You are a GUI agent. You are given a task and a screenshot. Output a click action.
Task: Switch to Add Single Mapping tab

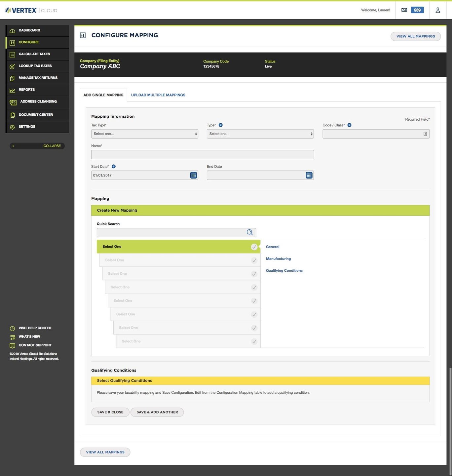tap(103, 95)
